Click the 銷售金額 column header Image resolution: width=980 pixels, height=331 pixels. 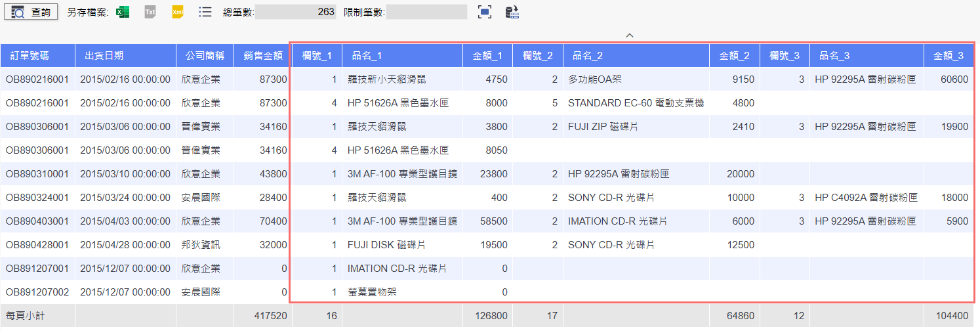tap(262, 56)
